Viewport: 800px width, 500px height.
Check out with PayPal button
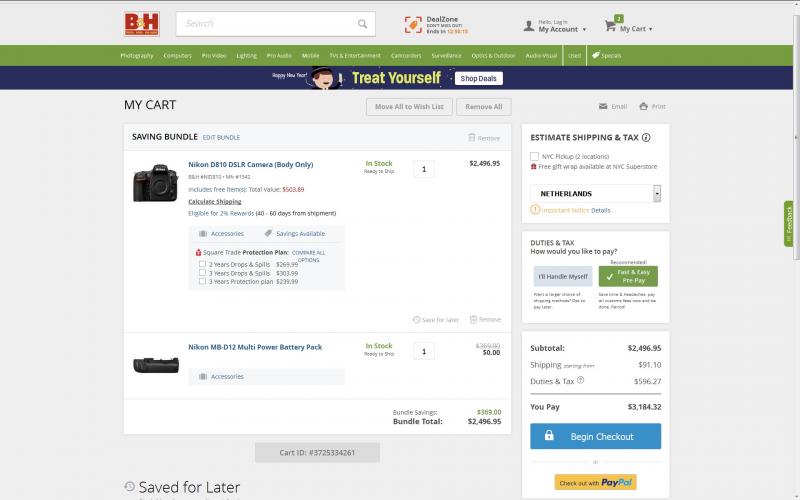click(x=595, y=482)
